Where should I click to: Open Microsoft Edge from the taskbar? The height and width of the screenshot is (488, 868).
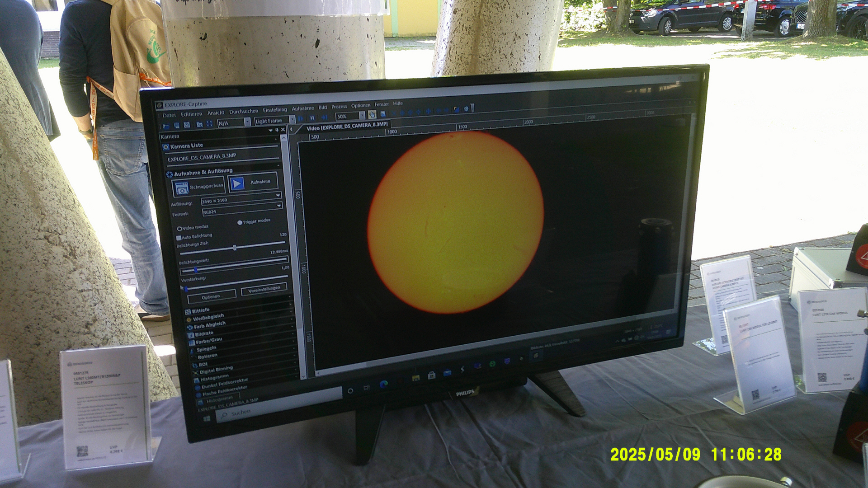pos(384,385)
